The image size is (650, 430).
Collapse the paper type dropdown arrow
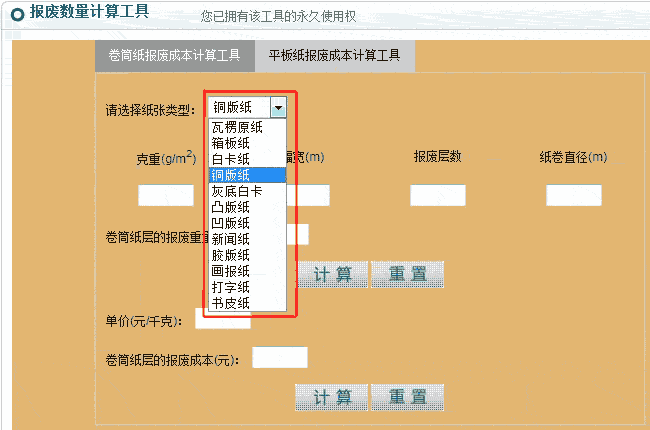[278, 108]
